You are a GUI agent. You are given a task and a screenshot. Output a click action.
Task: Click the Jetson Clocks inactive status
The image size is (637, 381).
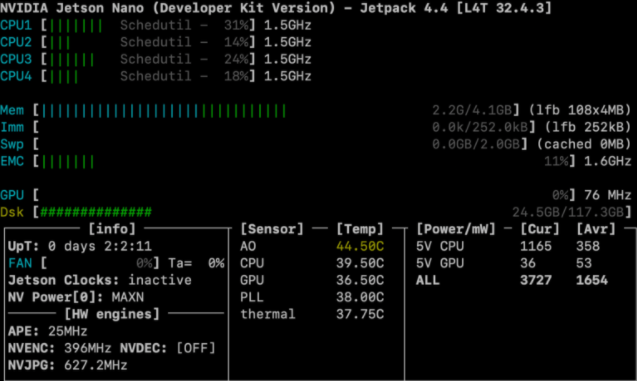(100, 280)
